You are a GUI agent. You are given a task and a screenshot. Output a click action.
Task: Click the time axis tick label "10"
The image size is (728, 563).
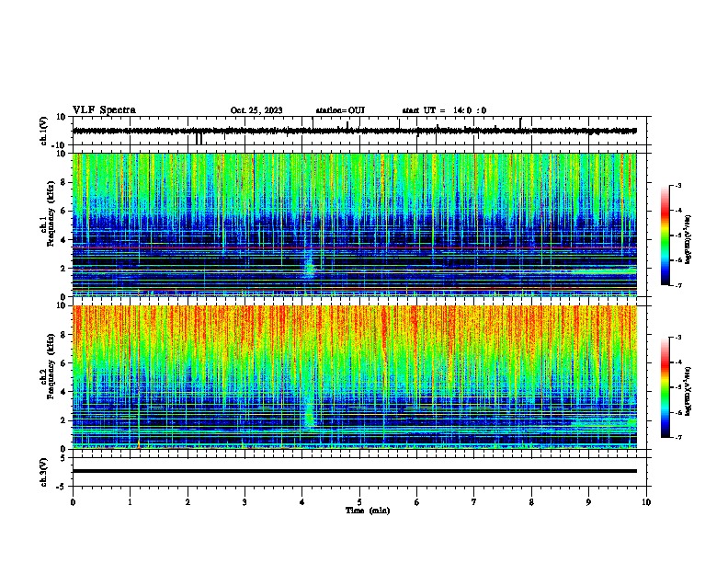point(646,502)
